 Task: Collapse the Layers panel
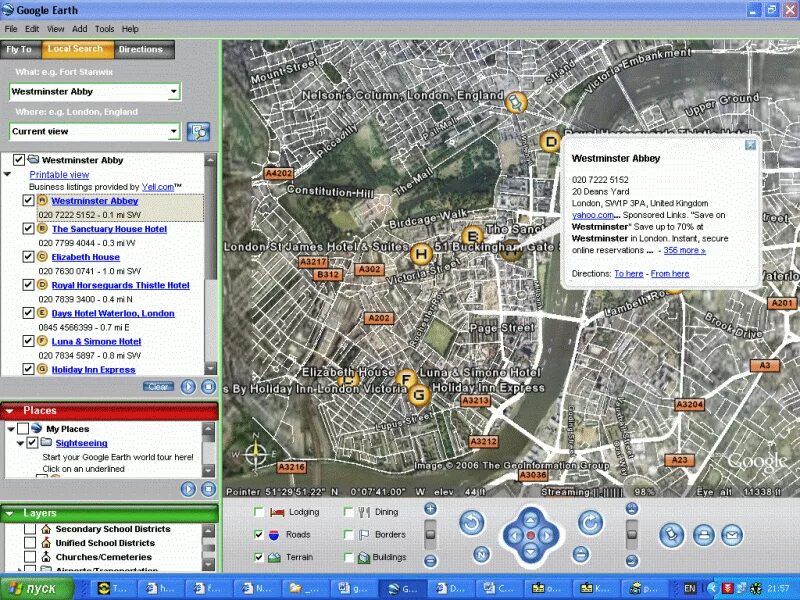(x=9, y=513)
